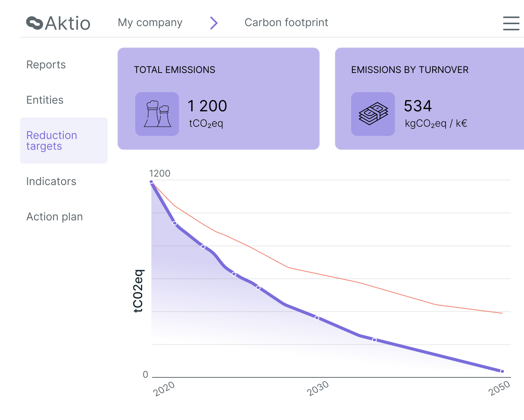Open the hamburger menu icon
Image resolution: width=524 pixels, height=420 pixels.
511,23
